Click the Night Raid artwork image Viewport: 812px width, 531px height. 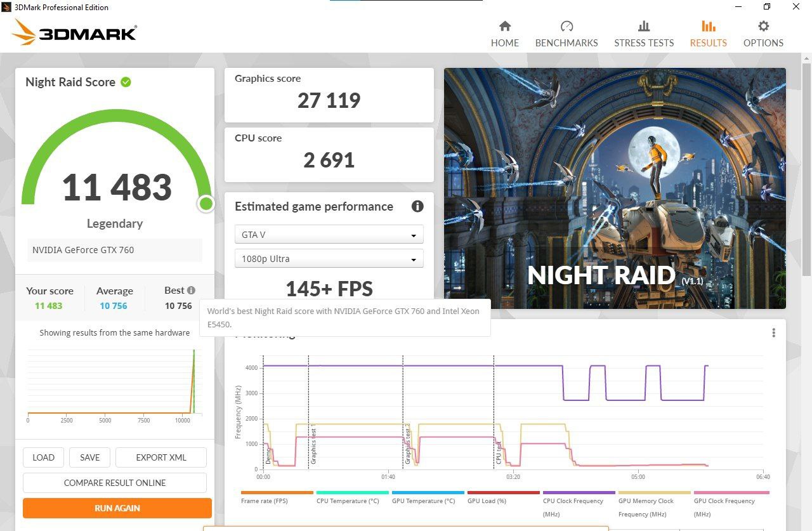point(615,188)
